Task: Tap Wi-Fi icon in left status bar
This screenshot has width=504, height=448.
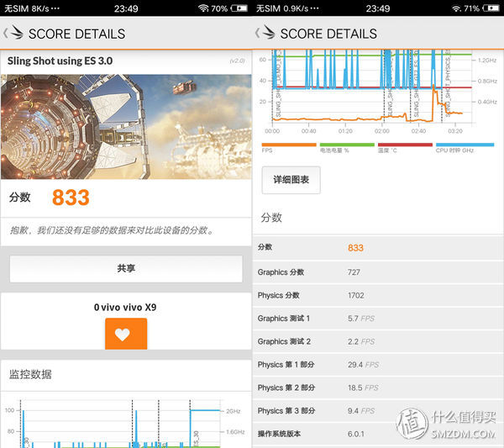Action: tap(203, 8)
